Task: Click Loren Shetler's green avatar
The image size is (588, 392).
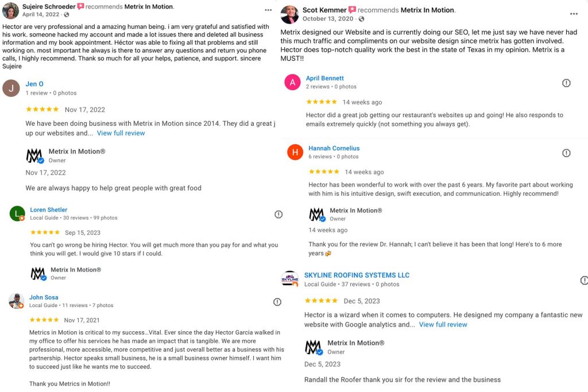Action: (17, 214)
